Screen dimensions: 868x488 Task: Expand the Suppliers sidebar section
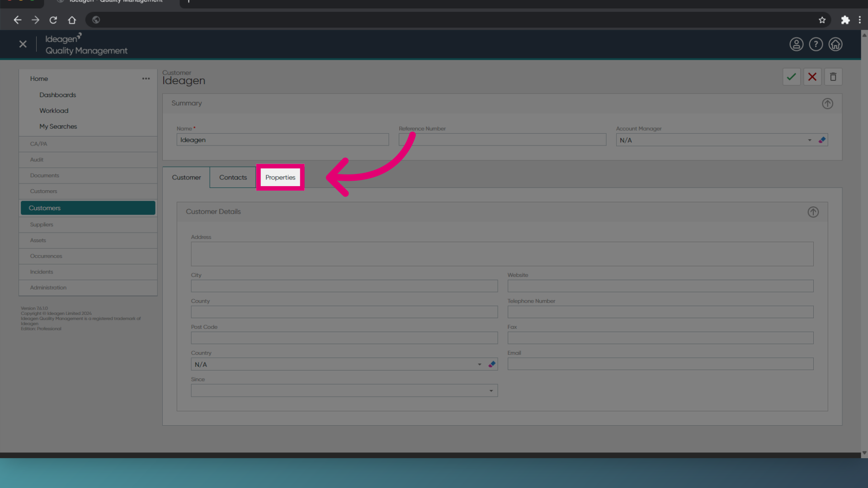click(x=88, y=225)
